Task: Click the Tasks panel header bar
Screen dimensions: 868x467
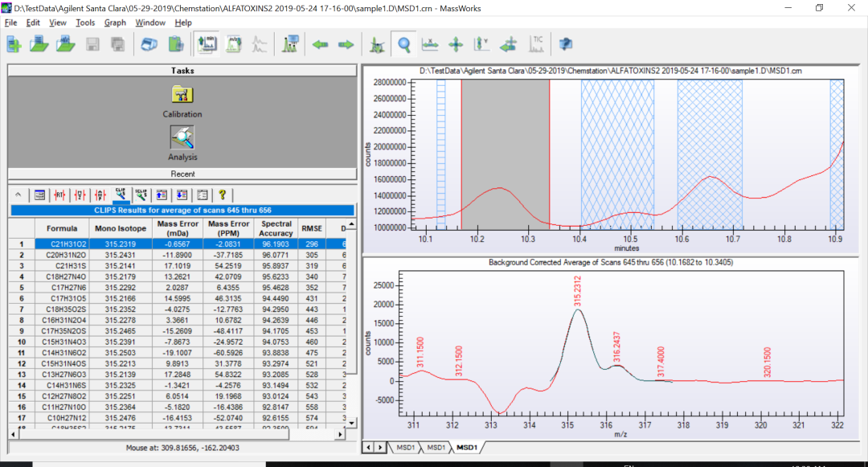Action: [182, 71]
